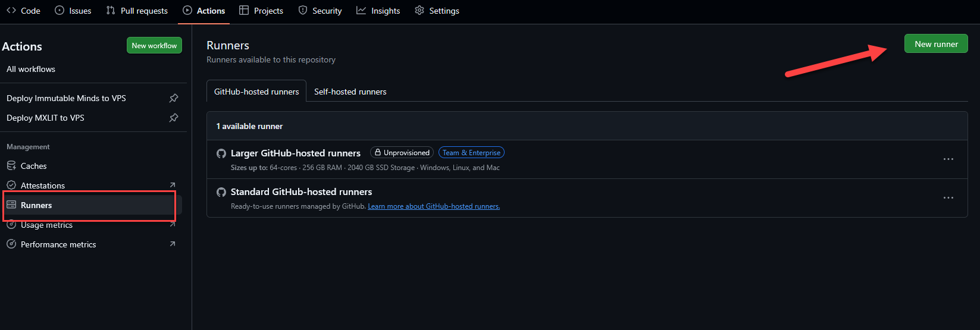Click the New workflow button
Screen dimensions: 980x330
(x=154, y=45)
